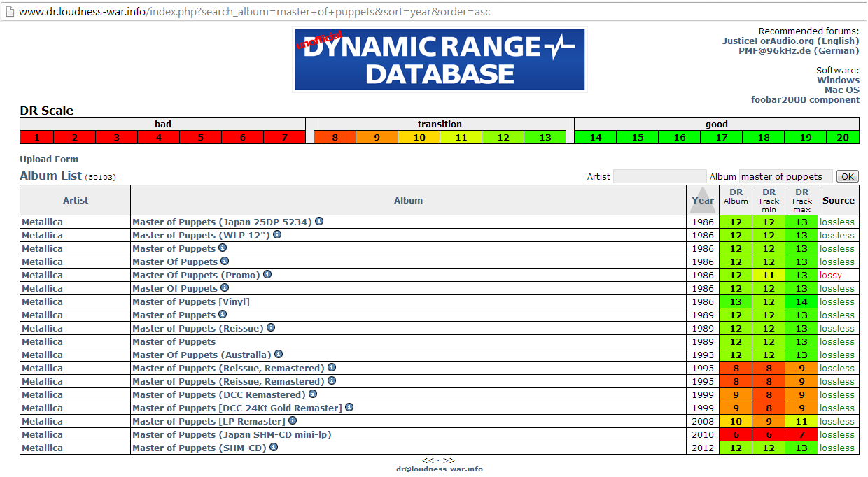Click the OK search button
Viewport: 868px width, 477px height.
pos(847,176)
